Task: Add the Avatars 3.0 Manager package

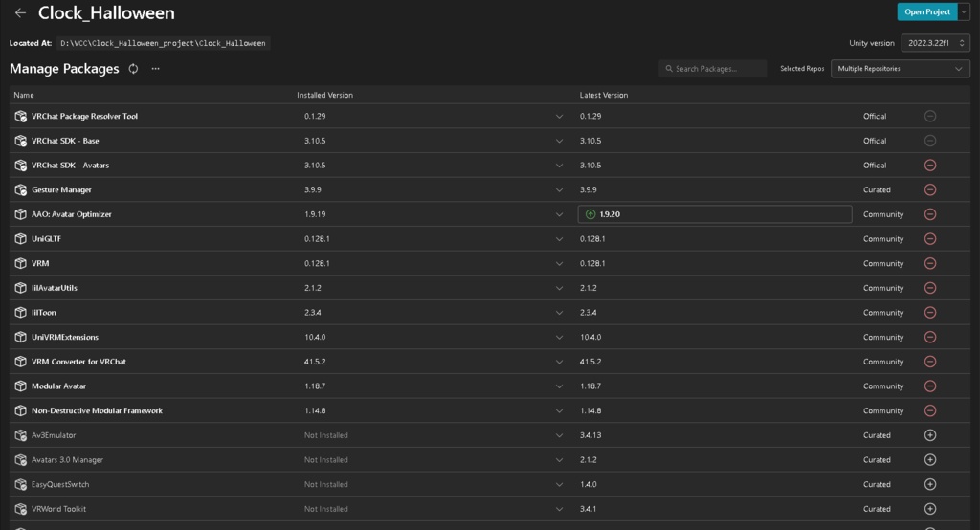Action: pos(930,459)
